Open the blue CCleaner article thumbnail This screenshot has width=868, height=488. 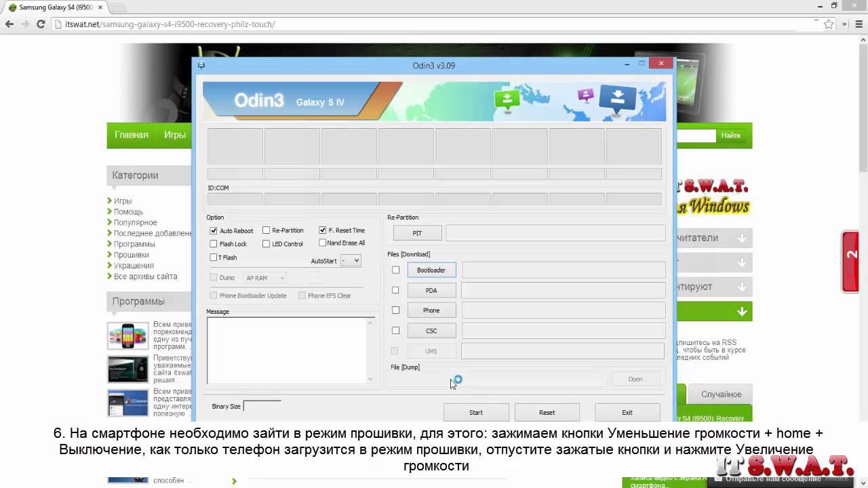(x=128, y=403)
